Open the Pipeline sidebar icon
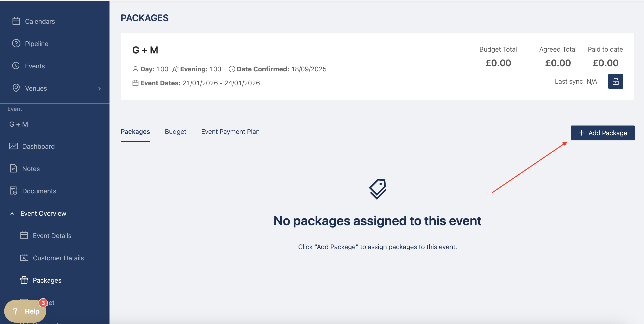Image resolution: width=644 pixels, height=324 pixels. point(16,43)
